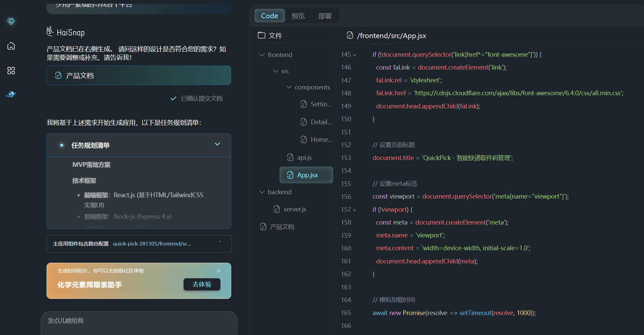The image size is (644, 335).
Task: Click the diamond logo icon in left sidebar
Action: (11, 21)
